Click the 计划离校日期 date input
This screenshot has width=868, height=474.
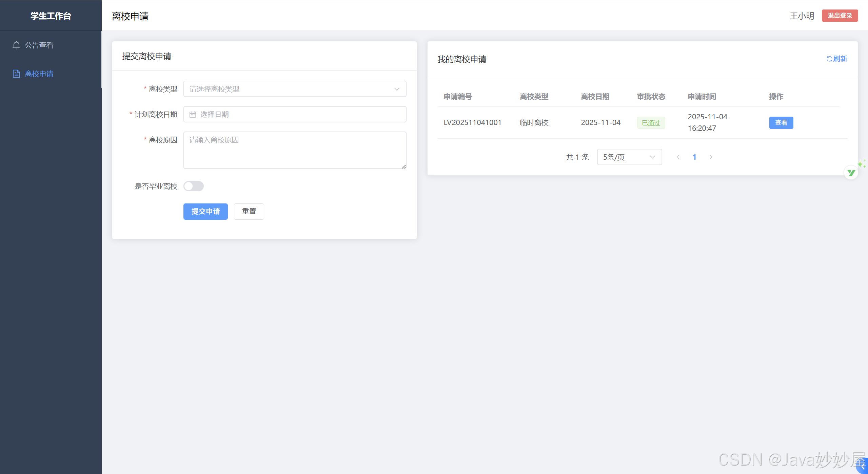point(295,114)
